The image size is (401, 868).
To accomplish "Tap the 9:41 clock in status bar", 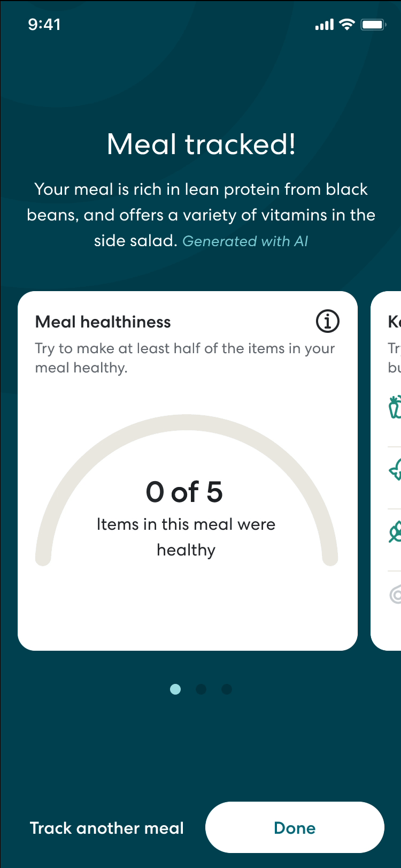I will click(x=44, y=25).
